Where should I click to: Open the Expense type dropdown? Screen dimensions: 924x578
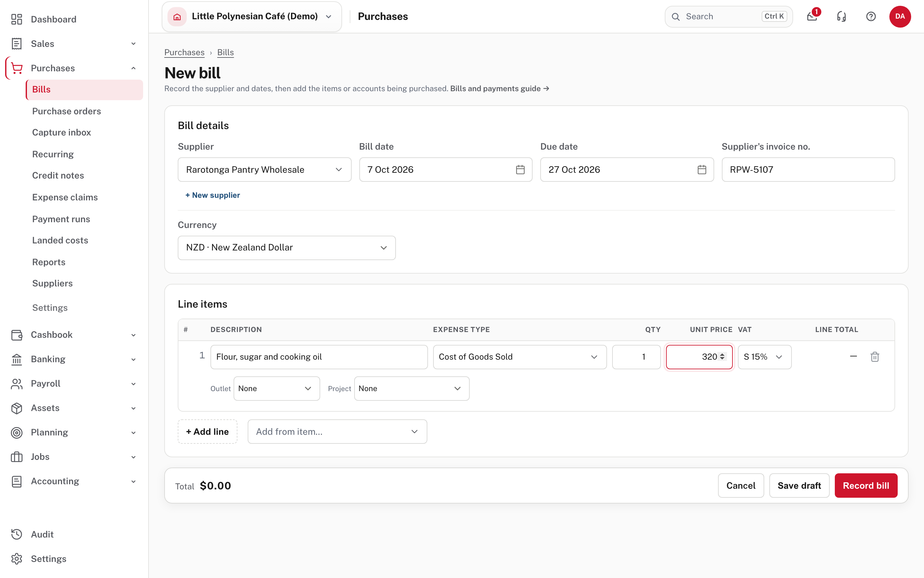pos(520,357)
